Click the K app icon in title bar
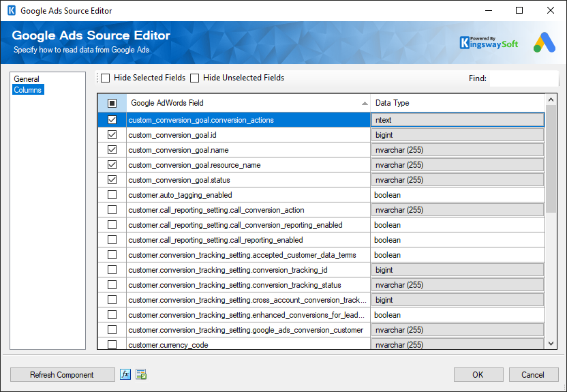 [12, 10]
